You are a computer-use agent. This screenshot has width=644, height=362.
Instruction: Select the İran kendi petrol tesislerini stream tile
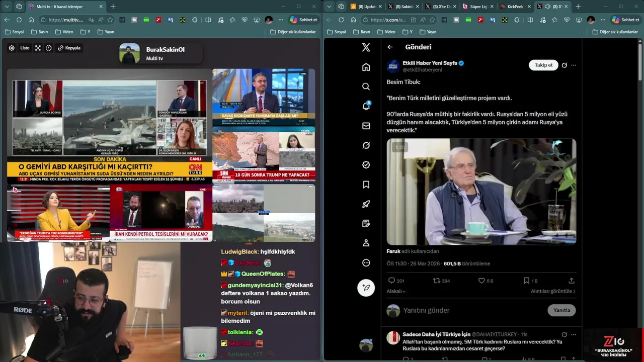pos(161,213)
